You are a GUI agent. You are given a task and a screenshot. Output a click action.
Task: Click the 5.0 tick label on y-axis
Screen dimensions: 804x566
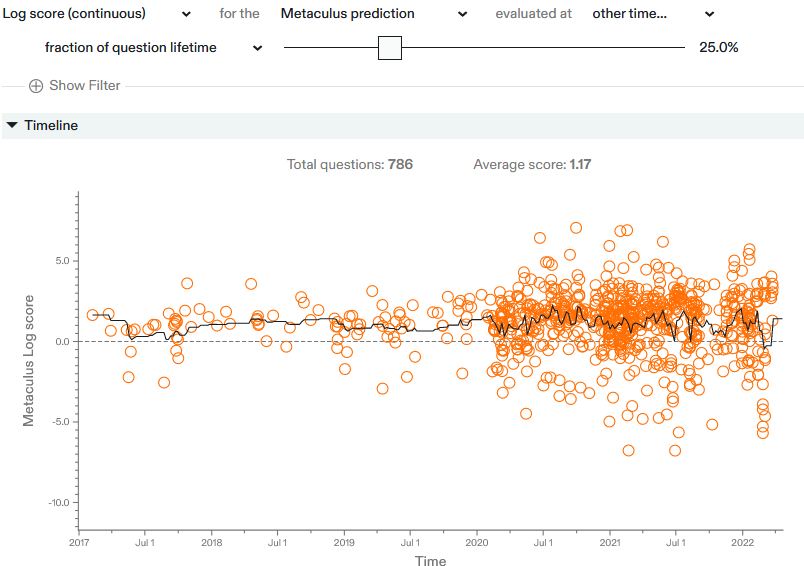click(x=63, y=261)
